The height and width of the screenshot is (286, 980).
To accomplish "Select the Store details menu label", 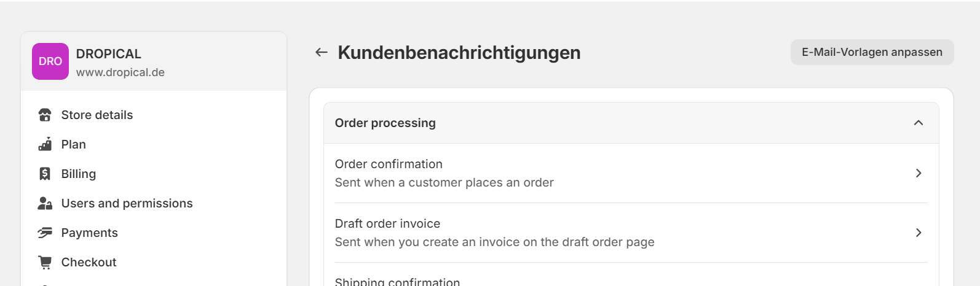I will click(x=97, y=115).
